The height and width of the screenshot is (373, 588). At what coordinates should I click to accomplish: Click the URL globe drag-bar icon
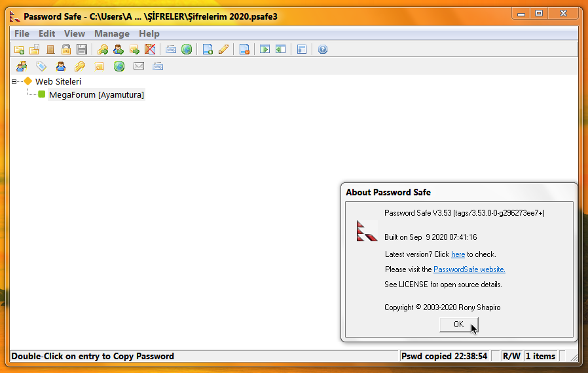119,66
